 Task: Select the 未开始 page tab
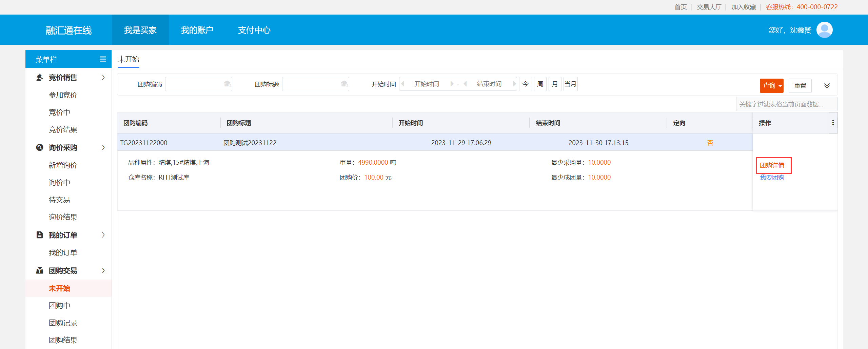point(129,59)
